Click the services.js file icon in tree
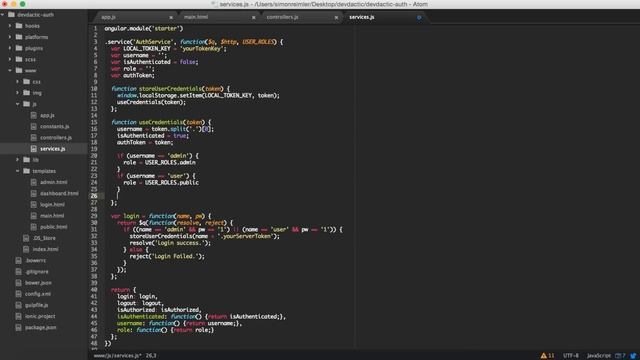The width and height of the screenshot is (640, 360). click(x=33, y=149)
